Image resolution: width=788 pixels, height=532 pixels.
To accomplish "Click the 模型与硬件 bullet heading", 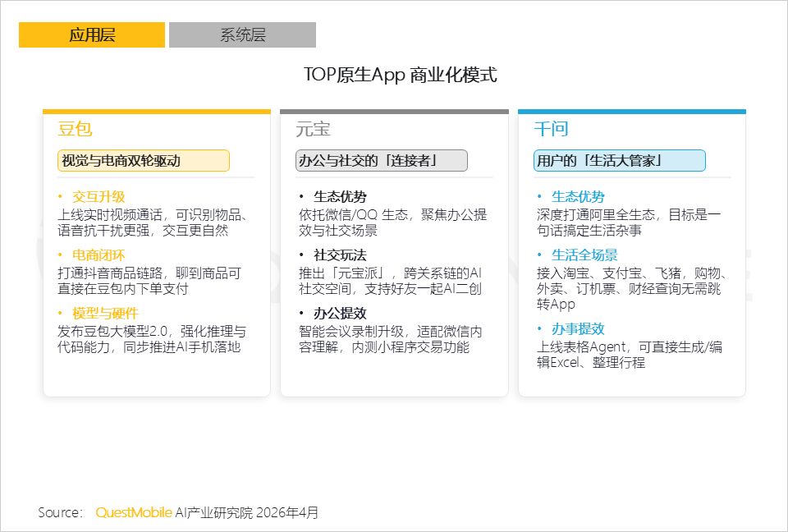I will tap(105, 314).
